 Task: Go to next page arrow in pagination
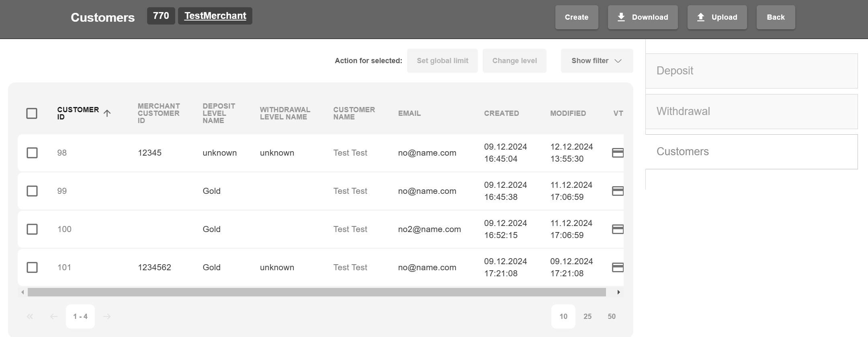point(107,316)
